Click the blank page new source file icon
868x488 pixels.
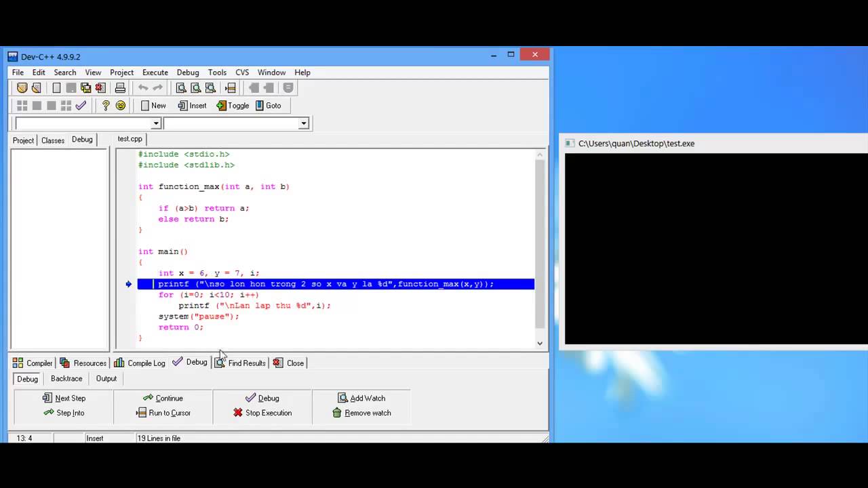57,87
